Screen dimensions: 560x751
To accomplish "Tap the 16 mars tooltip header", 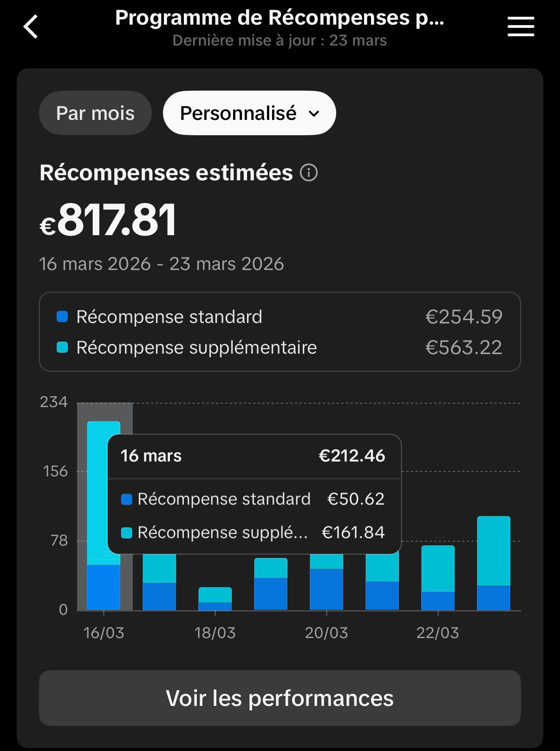I will [x=253, y=456].
